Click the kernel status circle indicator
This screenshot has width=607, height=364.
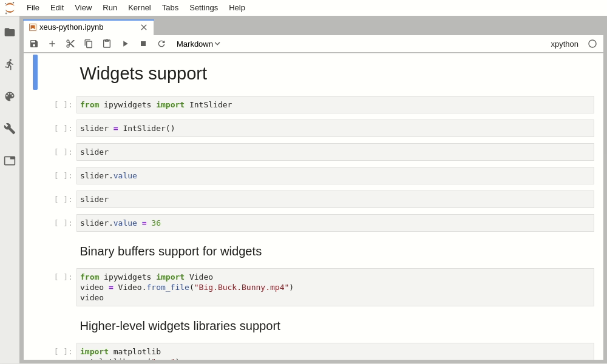coord(592,44)
